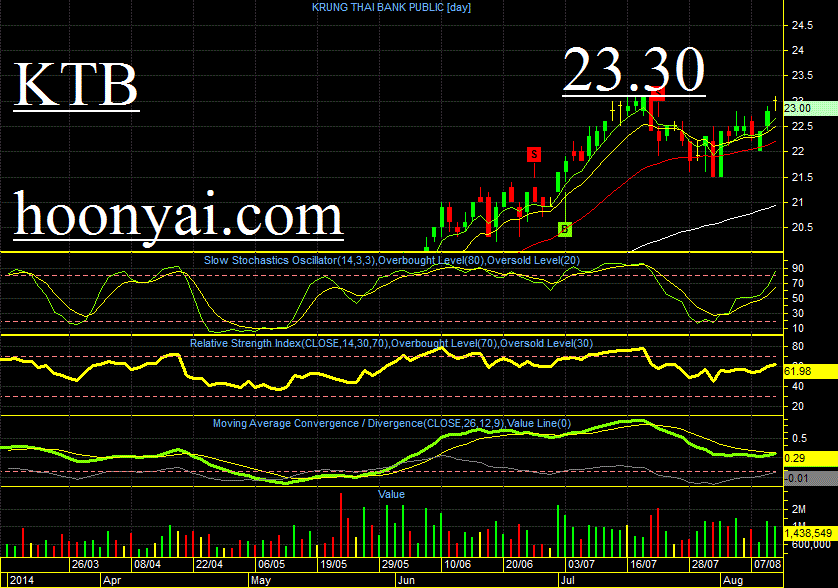Select the Apr month label

pos(112,580)
